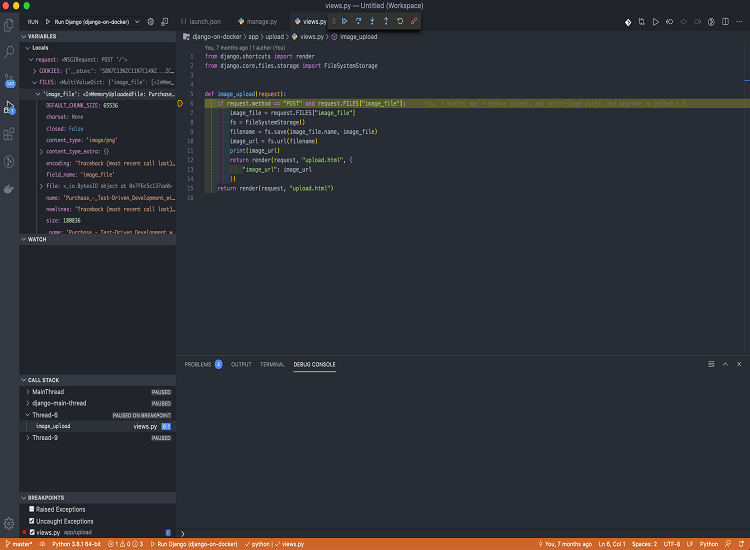
Task: Click the debug Step Over button
Action: pyautogui.click(x=359, y=20)
